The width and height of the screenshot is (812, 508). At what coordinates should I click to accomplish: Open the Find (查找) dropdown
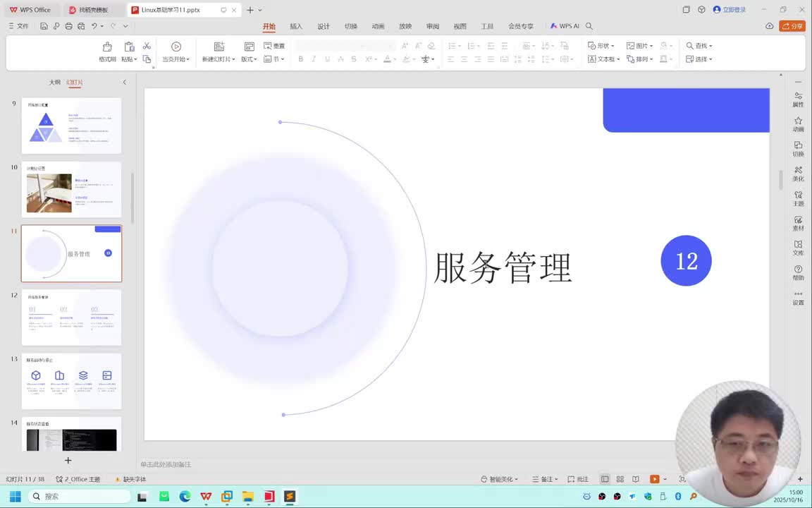[699, 46]
